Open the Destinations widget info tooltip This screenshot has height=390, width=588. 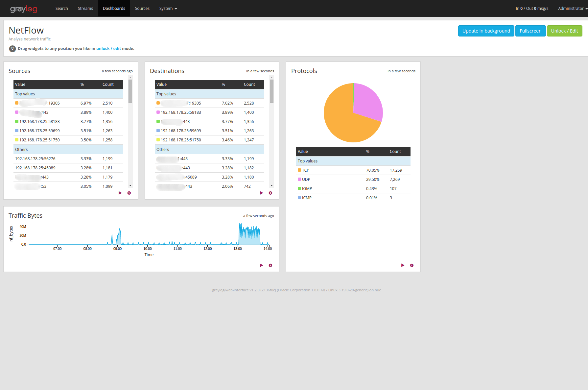tap(270, 193)
